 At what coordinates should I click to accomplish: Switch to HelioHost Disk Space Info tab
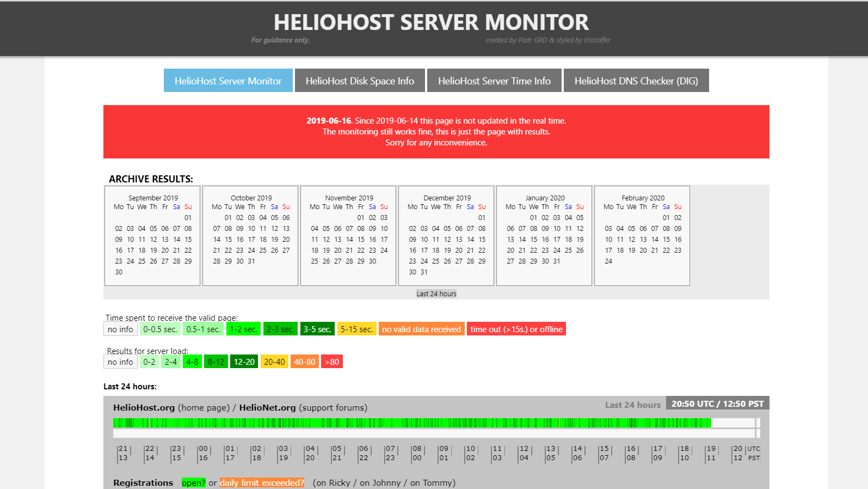point(360,81)
